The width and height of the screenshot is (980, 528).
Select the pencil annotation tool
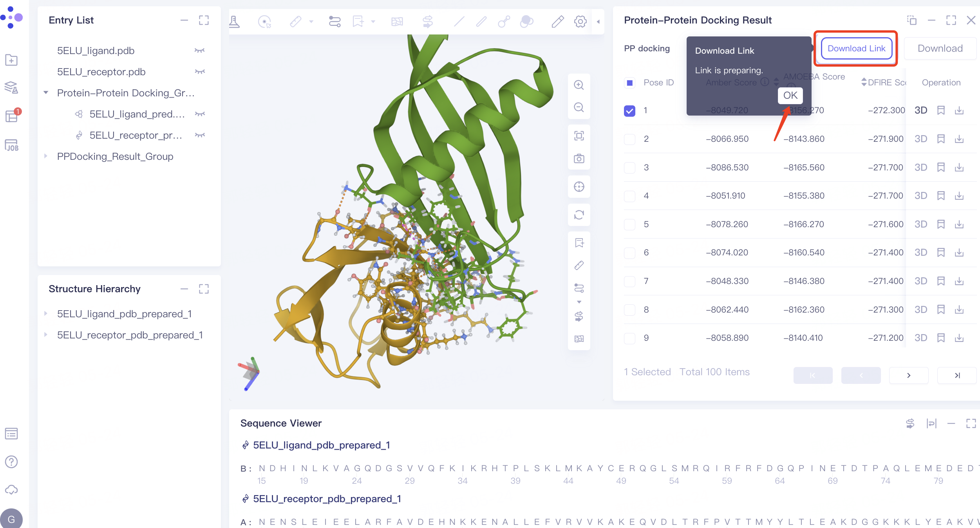click(x=557, y=22)
